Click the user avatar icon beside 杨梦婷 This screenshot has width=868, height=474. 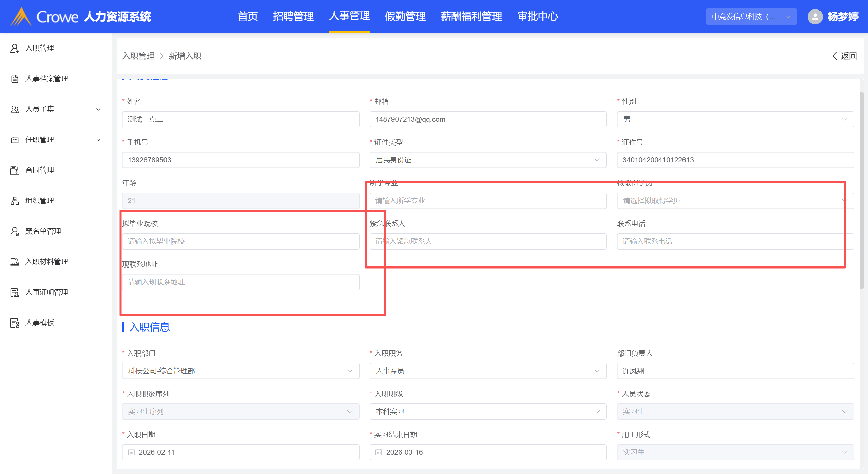[815, 17]
